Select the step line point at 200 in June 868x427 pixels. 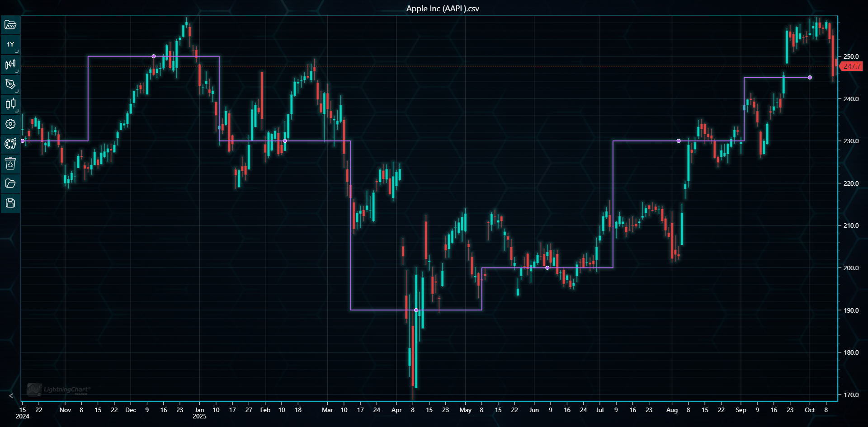(547, 268)
